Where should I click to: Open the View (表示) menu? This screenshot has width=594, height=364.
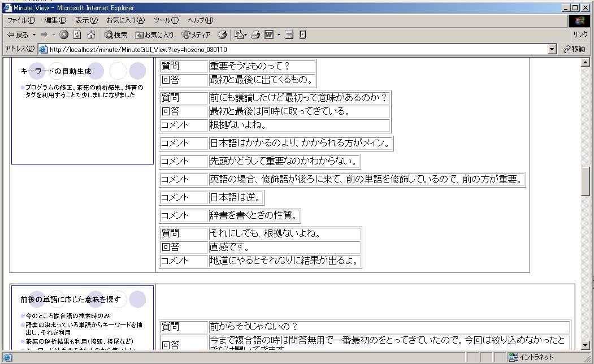tap(86, 20)
